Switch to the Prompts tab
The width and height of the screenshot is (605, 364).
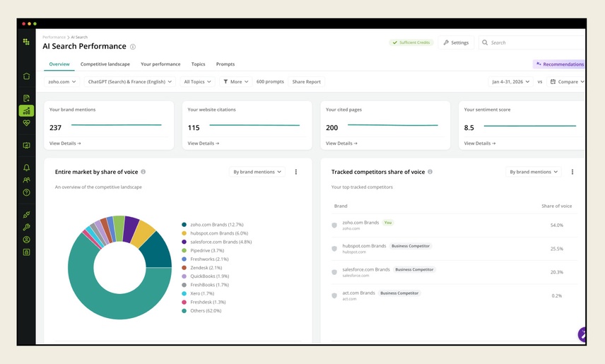click(225, 64)
